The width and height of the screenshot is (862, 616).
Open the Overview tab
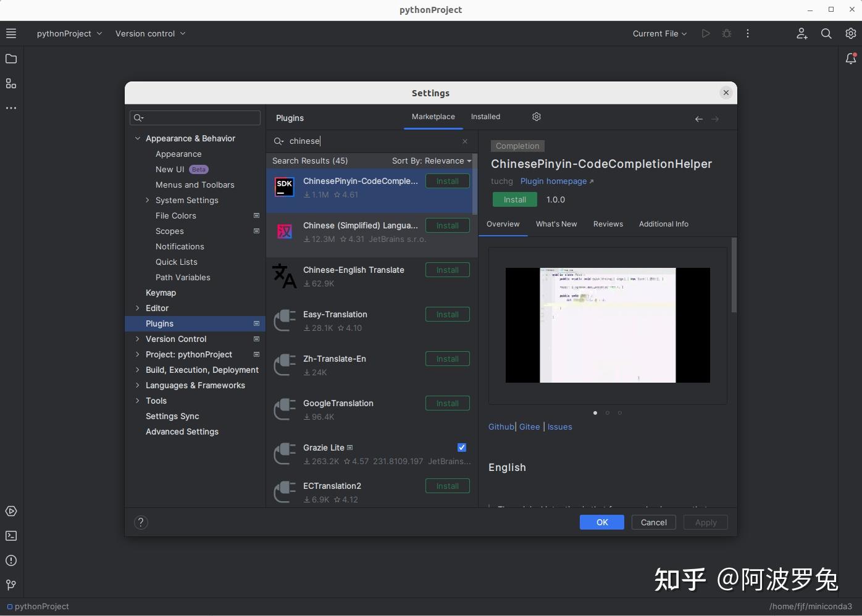point(503,224)
